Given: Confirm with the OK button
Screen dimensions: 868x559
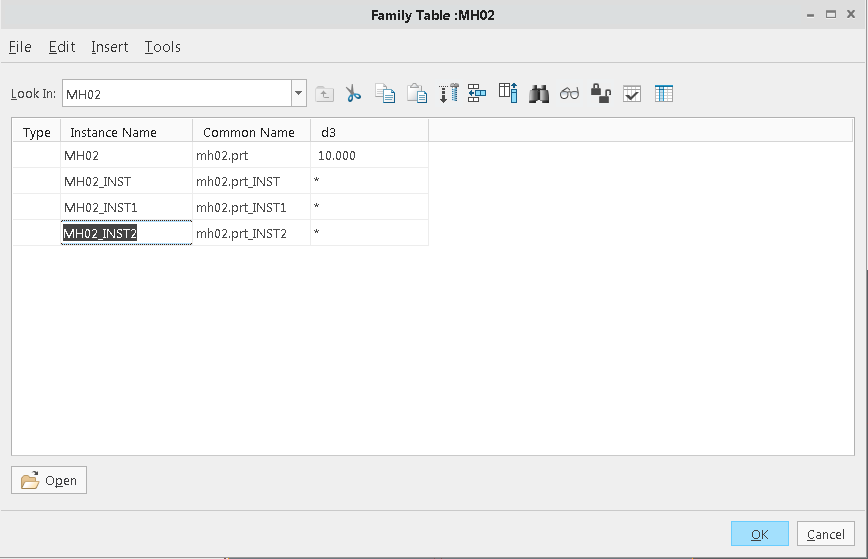Looking at the screenshot, I should (760, 534).
